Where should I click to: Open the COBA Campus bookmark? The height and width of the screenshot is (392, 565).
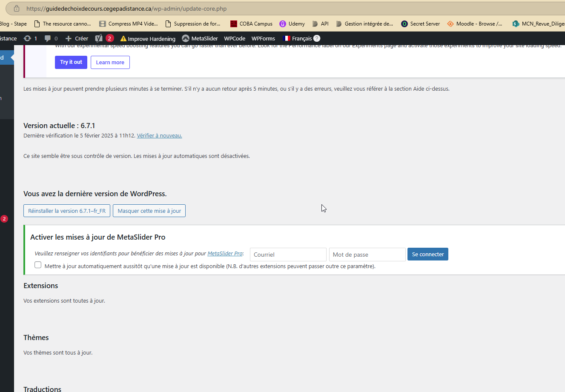(x=251, y=24)
